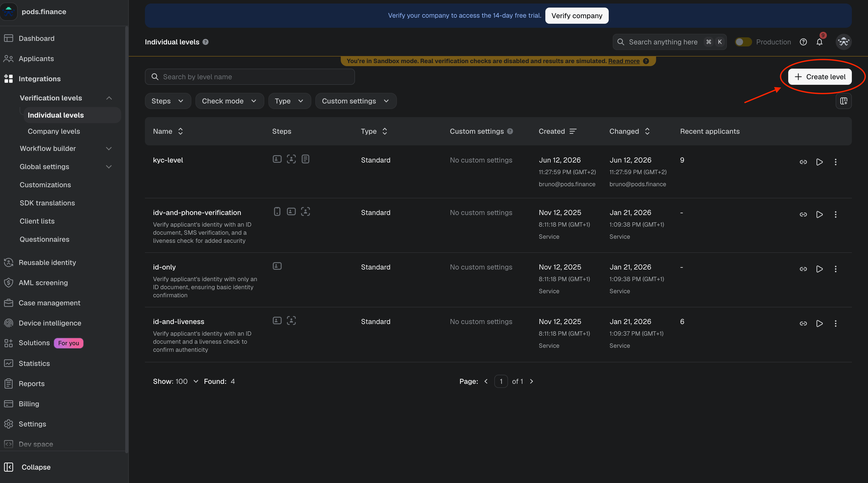Copy link for id-only row
This screenshot has width=868, height=483.
(803, 269)
